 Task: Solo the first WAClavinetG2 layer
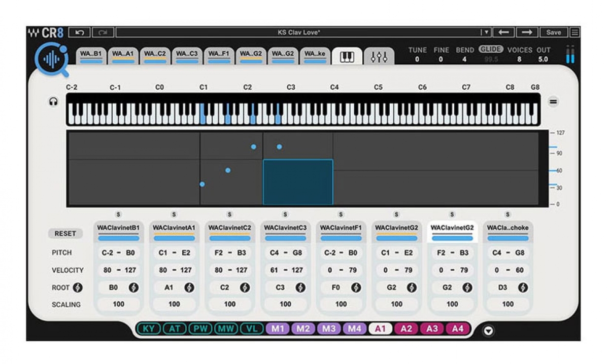click(396, 215)
